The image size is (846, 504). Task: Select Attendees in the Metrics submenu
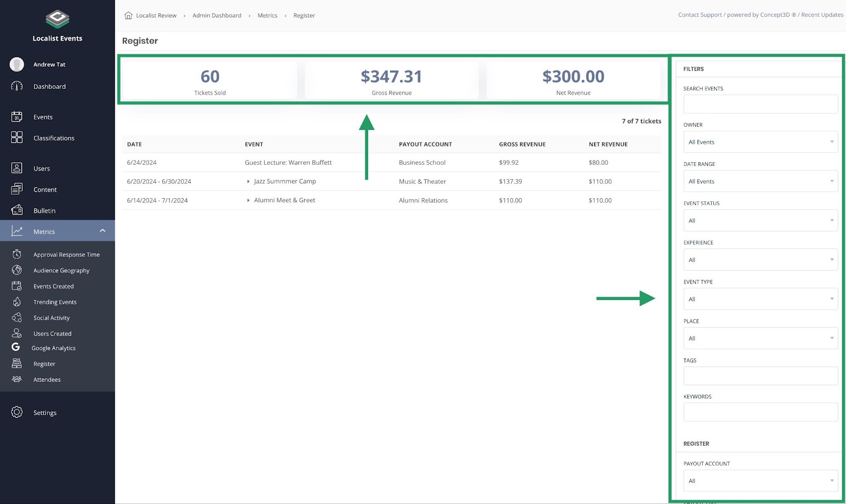[x=47, y=380]
